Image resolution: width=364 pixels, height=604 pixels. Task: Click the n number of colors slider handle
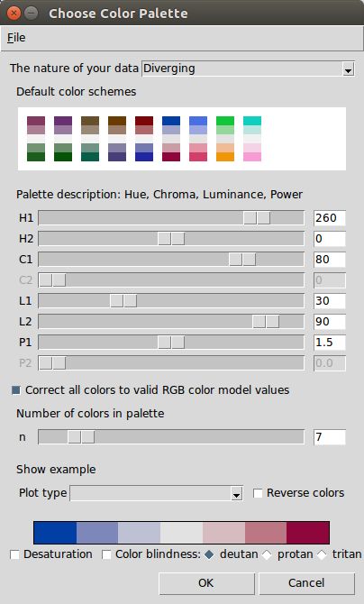pos(81,437)
